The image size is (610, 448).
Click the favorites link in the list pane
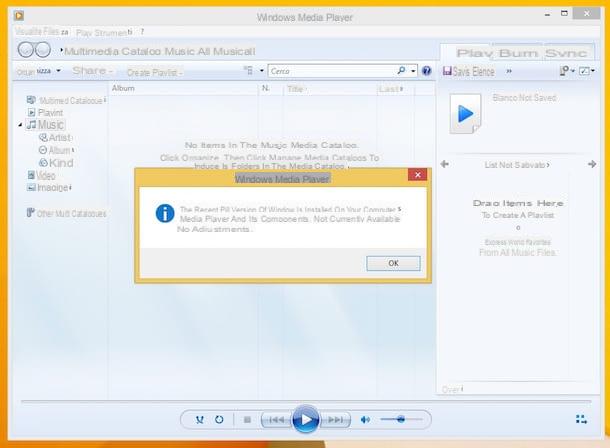(517, 242)
